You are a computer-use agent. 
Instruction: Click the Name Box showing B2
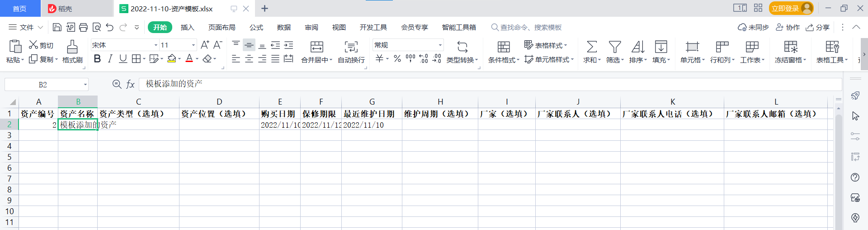(x=47, y=85)
